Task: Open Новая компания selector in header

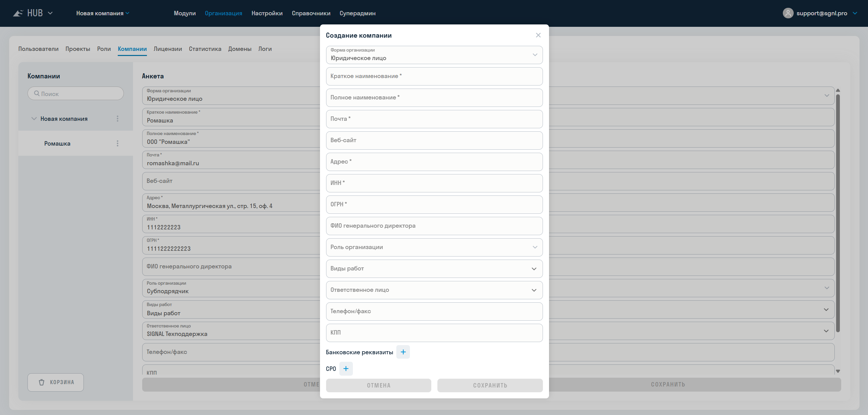Action: [x=103, y=13]
